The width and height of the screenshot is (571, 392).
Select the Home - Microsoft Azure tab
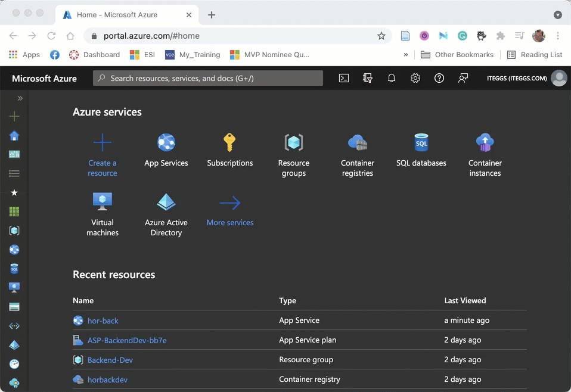click(x=127, y=15)
